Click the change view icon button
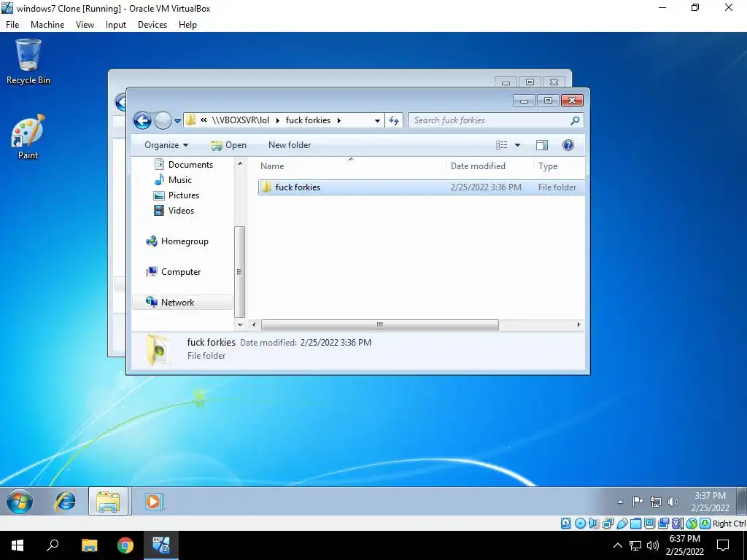747x560 pixels. tap(502, 145)
